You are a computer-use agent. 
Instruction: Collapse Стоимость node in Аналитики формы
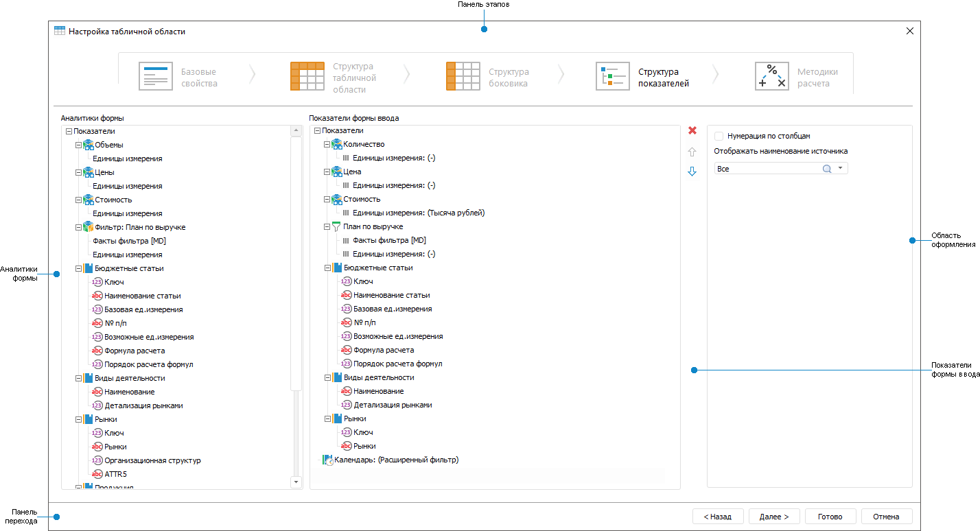(78, 200)
